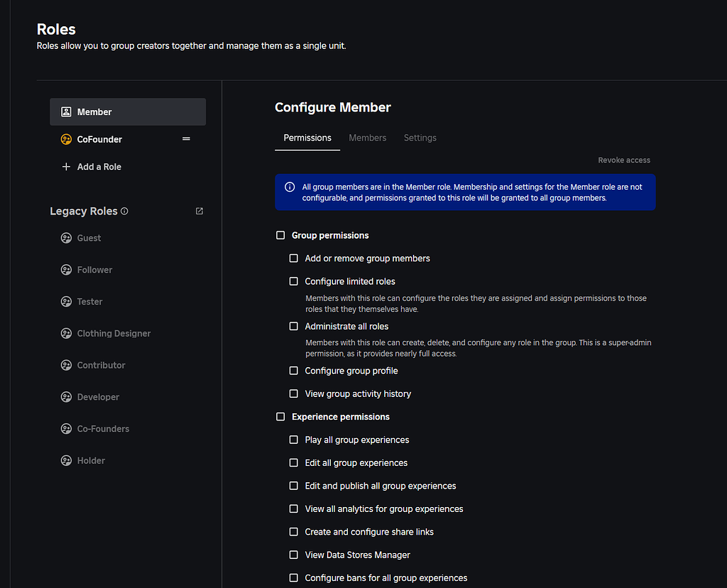Image resolution: width=727 pixels, height=588 pixels.
Task: Enable all Group permissions checkbox
Action: click(280, 235)
